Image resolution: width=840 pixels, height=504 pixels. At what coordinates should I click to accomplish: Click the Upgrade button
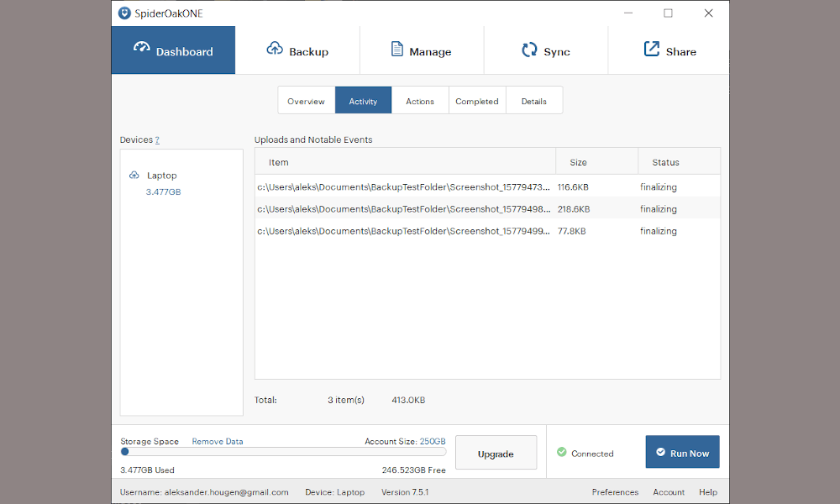pyautogui.click(x=496, y=453)
